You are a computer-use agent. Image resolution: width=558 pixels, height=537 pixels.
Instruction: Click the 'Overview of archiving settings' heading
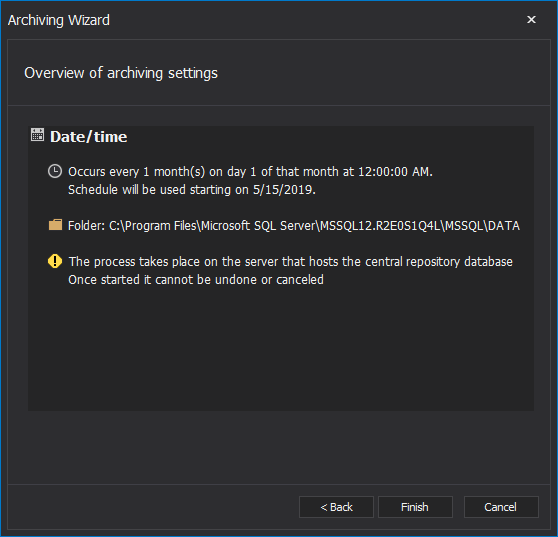click(121, 73)
